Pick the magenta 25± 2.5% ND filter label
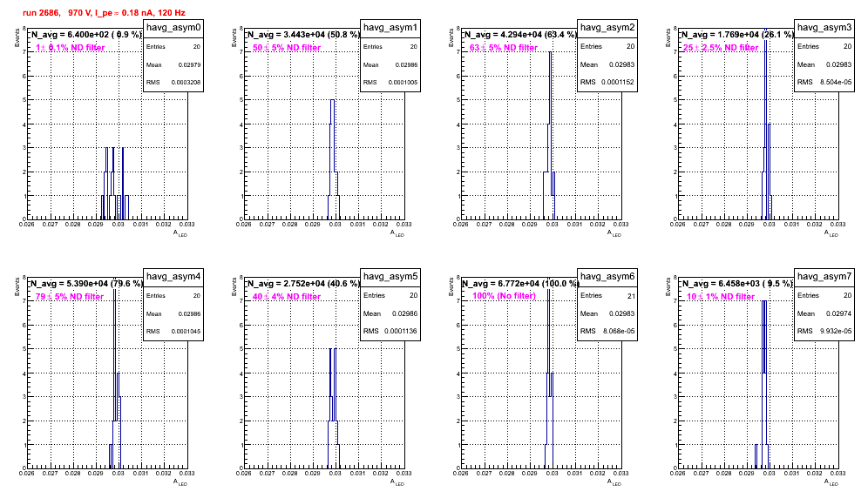 pos(721,48)
